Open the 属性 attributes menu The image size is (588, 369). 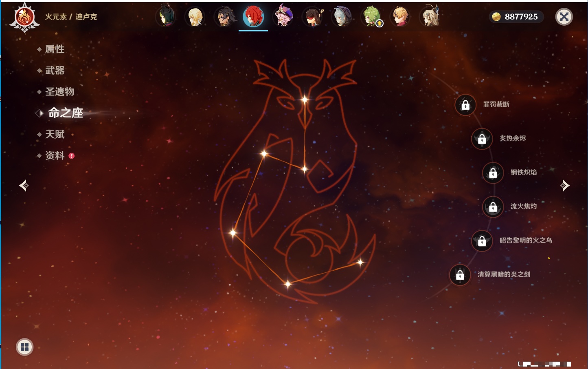(55, 49)
